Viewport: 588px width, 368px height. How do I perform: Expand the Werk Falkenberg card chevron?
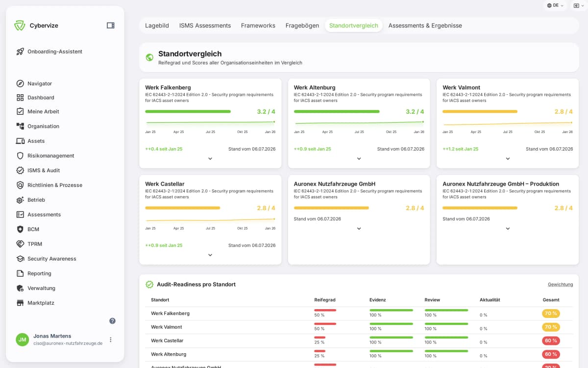pyautogui.click(x=210, y=158)
